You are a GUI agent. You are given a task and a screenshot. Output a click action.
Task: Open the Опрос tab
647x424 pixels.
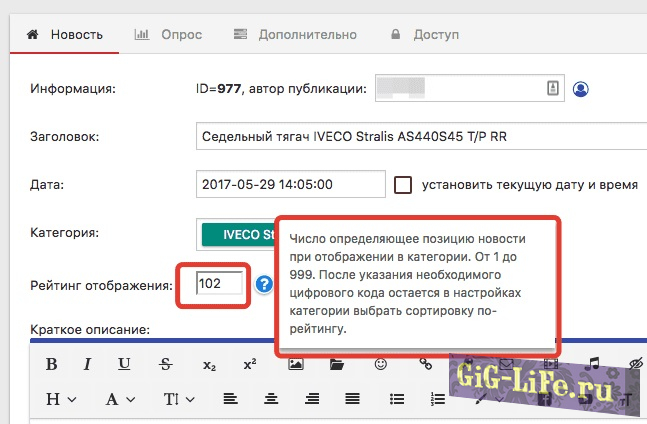click(x=168, y=35)
